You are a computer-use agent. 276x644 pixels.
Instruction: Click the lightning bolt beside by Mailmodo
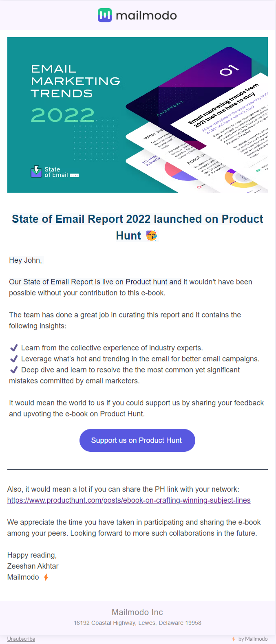pos(233,639)
